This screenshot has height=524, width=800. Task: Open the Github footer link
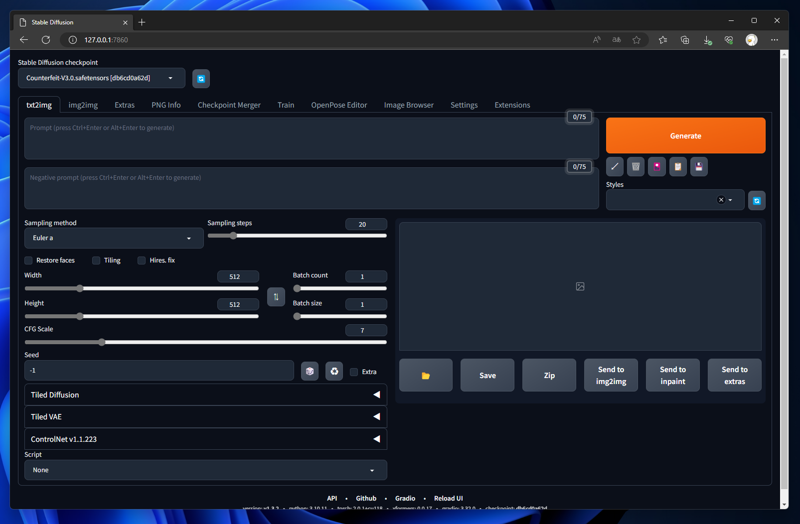(x=366, y=498)
